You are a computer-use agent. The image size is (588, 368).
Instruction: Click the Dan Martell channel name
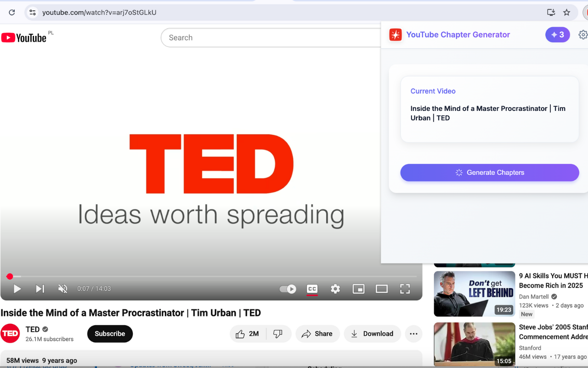point(535,297)
